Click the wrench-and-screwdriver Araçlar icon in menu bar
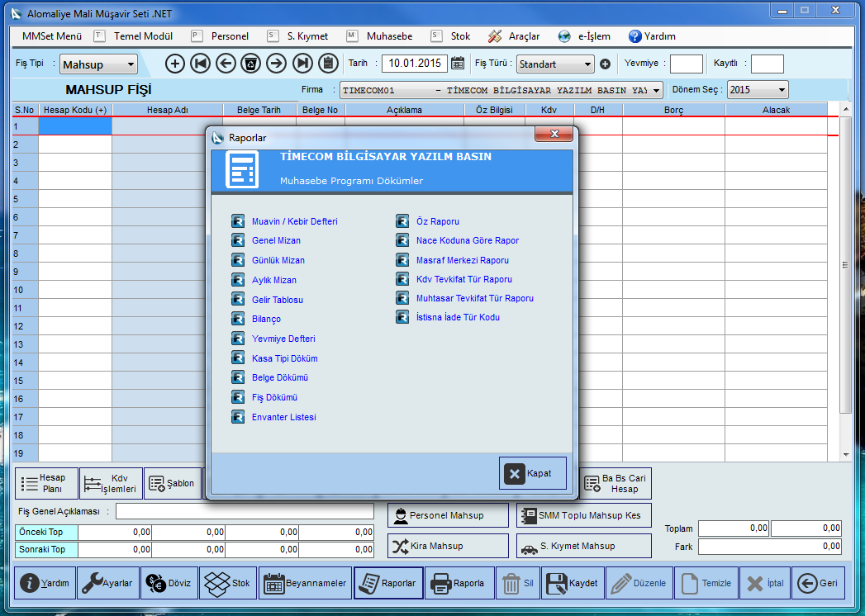 click(495, 36)
